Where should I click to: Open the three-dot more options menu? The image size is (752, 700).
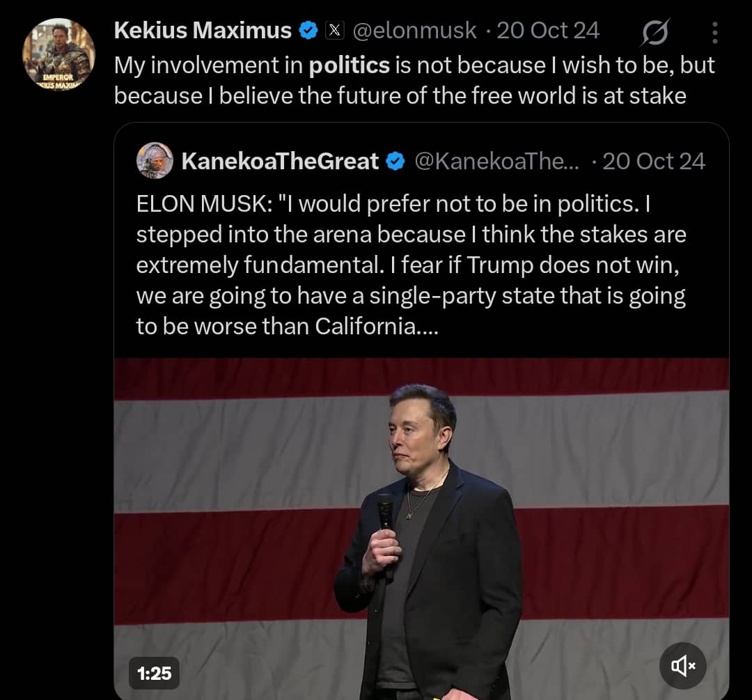pyautogui.click(x=714, y=32)
